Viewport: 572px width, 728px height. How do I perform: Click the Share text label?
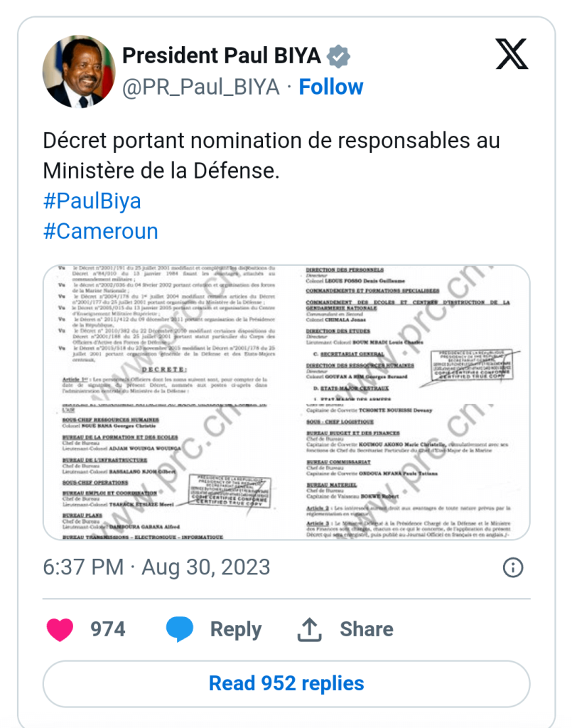pos(367,629)
